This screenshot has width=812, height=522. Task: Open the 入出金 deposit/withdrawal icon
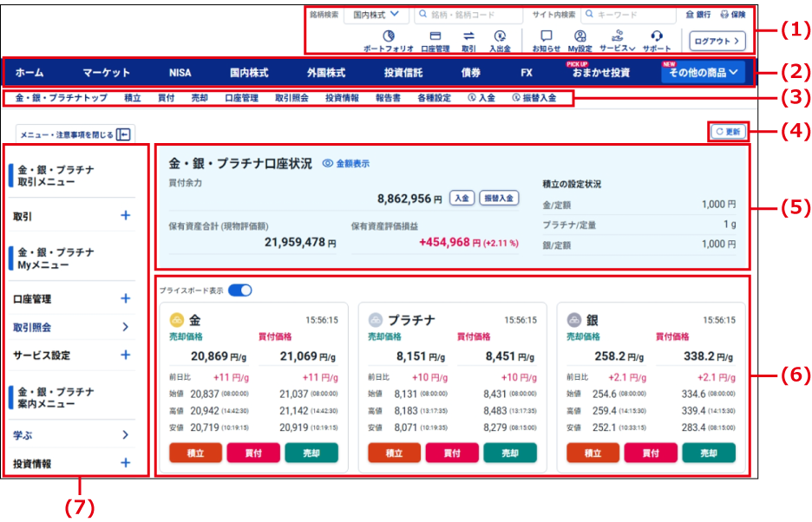500,36
